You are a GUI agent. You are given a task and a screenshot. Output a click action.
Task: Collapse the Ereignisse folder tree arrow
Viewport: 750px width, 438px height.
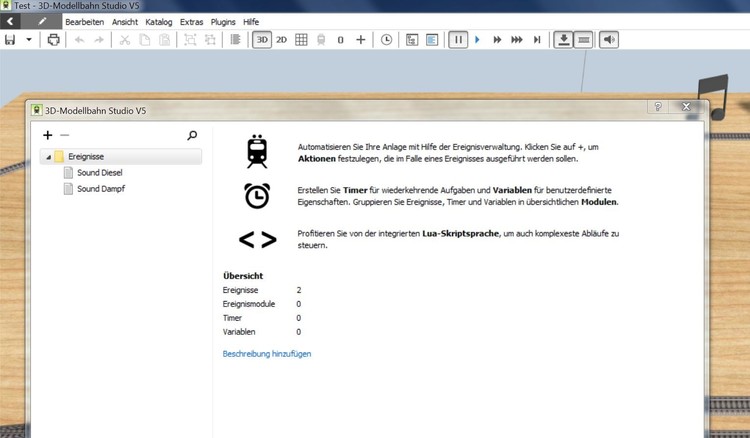(x=46, y=157)
